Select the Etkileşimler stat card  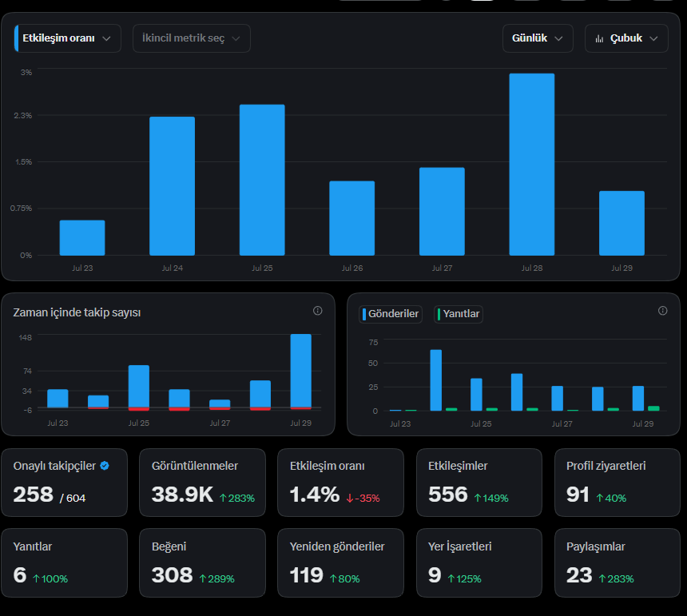[x=479, y=483]
